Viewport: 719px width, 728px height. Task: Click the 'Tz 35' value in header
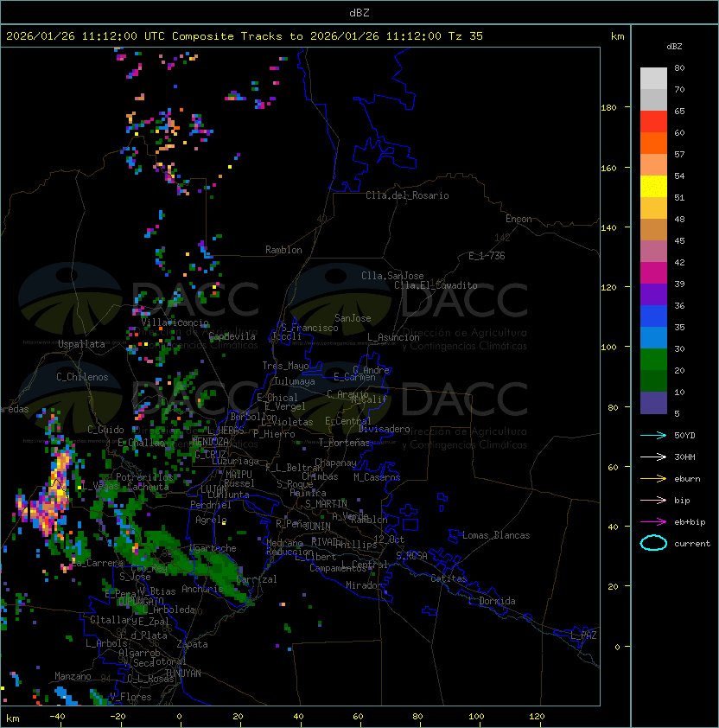(x=466, y=36)
